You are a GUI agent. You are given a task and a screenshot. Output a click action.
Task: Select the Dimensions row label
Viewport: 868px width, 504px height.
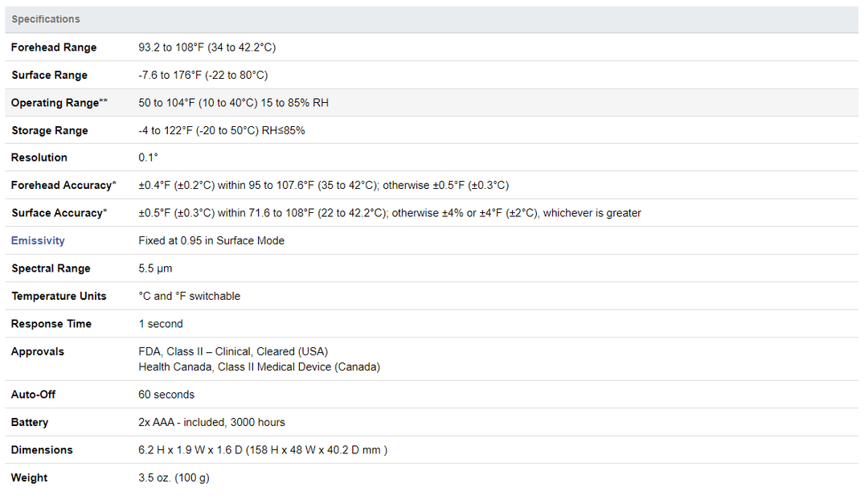click(x=42, y=450)
